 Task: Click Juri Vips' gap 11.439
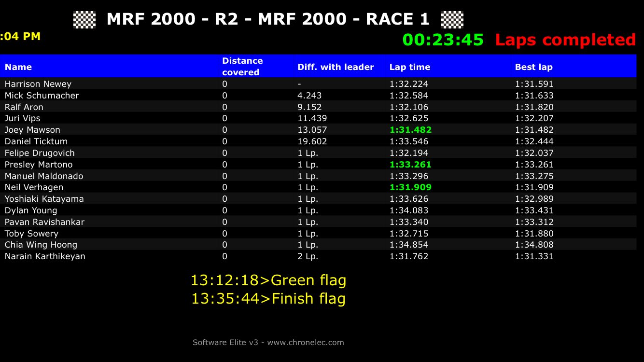coord(312,118)
